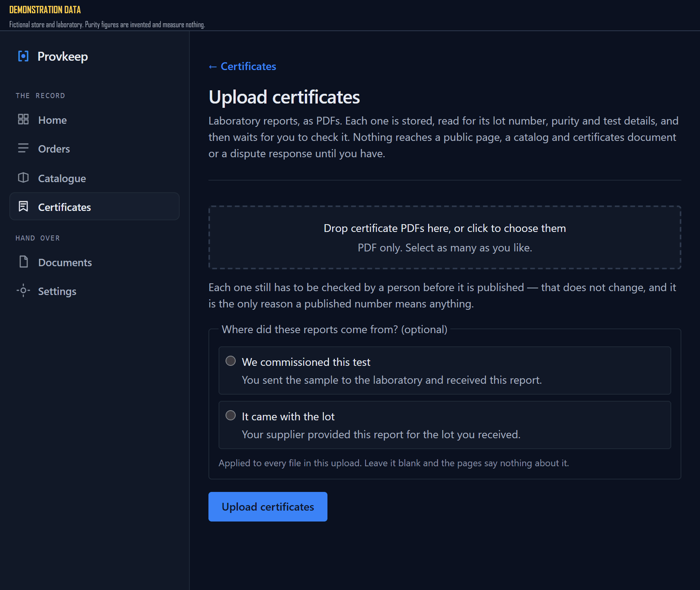Click the 'Applied to every file' note
This screenshot has height=590, width=700.
coord(394,463)
